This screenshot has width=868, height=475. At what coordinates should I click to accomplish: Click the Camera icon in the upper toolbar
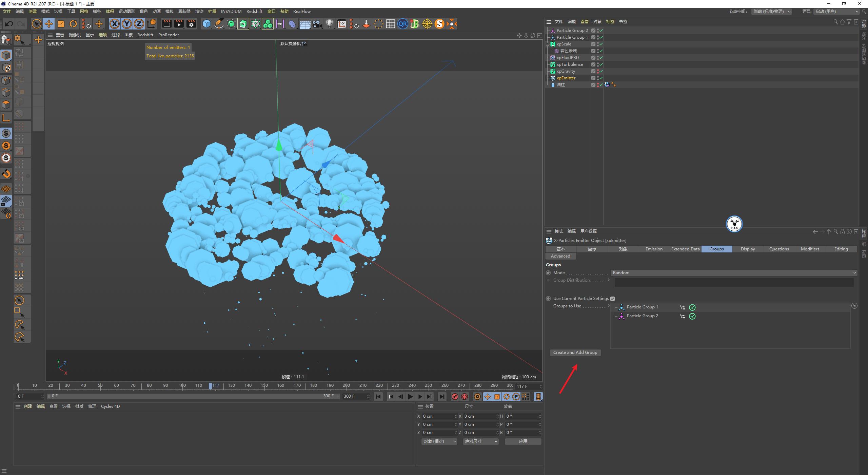click(317, 24)
